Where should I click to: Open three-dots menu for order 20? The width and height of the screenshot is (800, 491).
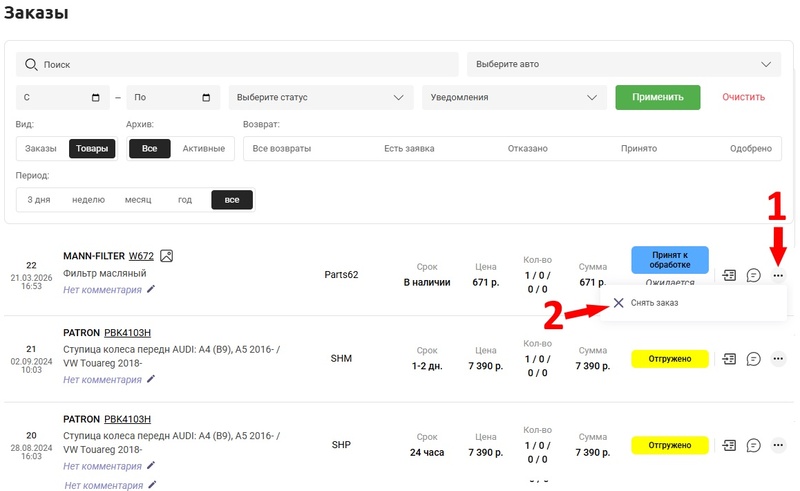(x=779, y=444)
